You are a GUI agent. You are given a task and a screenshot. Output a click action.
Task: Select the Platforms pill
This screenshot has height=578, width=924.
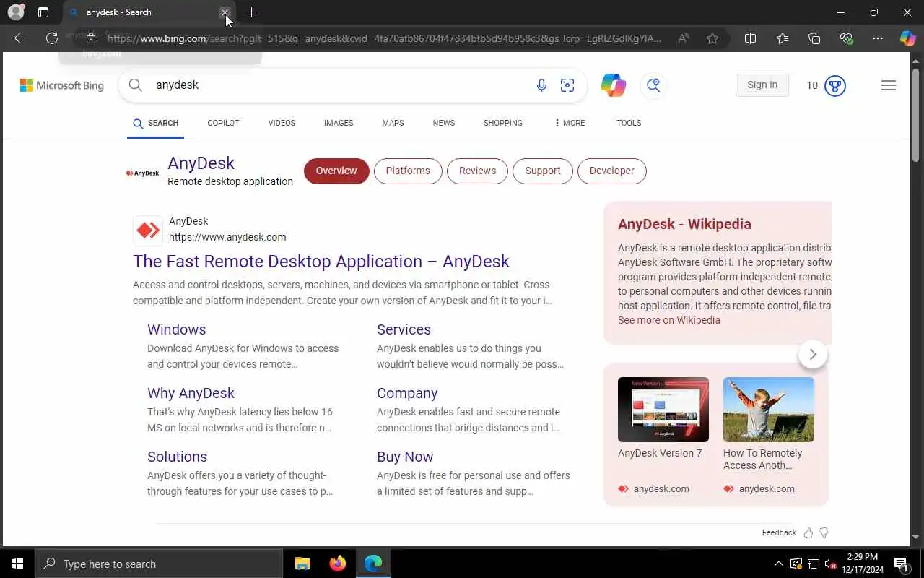point(408,171)
